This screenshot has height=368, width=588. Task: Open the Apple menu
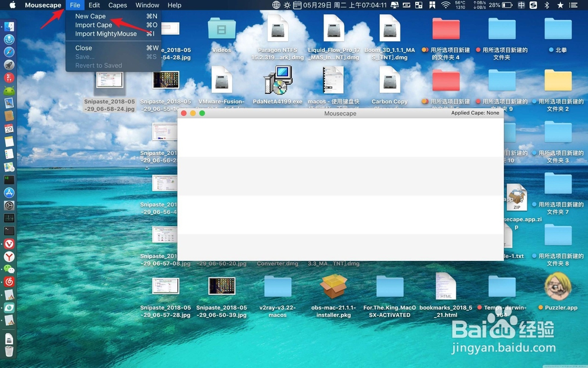[x=12, y=5]
